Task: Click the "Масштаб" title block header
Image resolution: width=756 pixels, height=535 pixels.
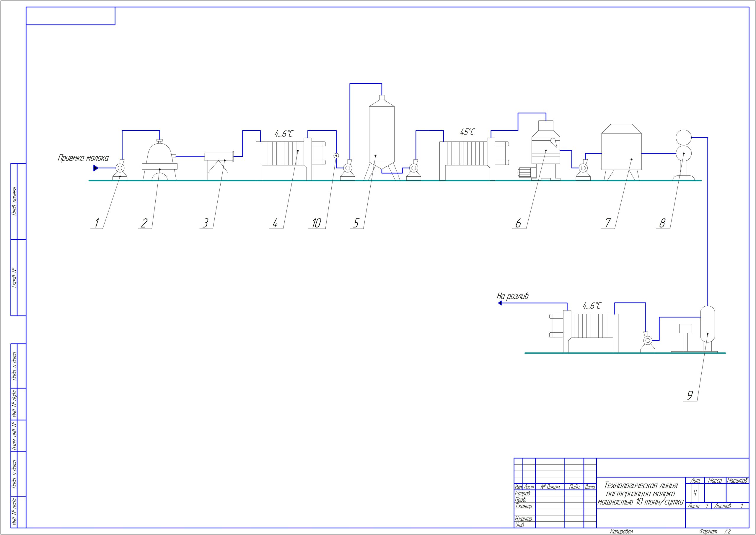Action: click(738, 481)
